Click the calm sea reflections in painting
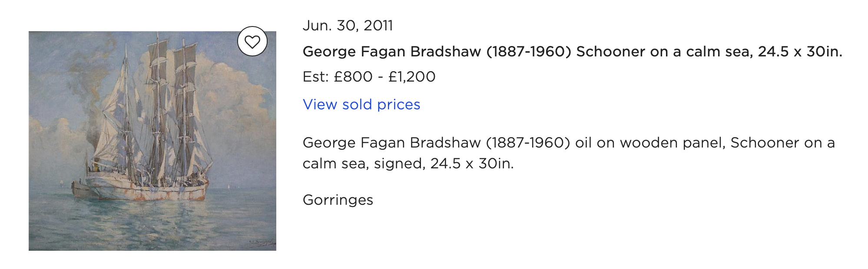 click(x=152, y=221)
